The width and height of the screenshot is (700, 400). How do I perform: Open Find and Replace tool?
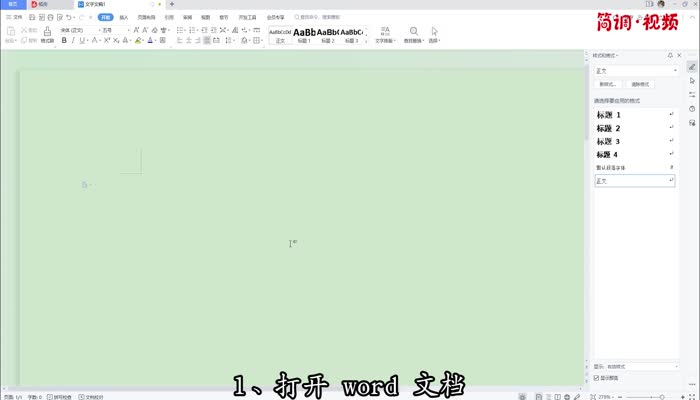click(412, 35)
